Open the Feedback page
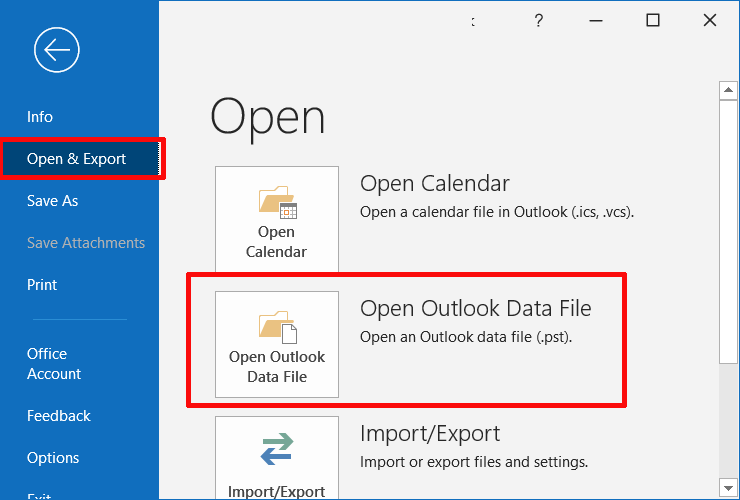The width and height of the screenshot is (740, 500). coord(59,415)
